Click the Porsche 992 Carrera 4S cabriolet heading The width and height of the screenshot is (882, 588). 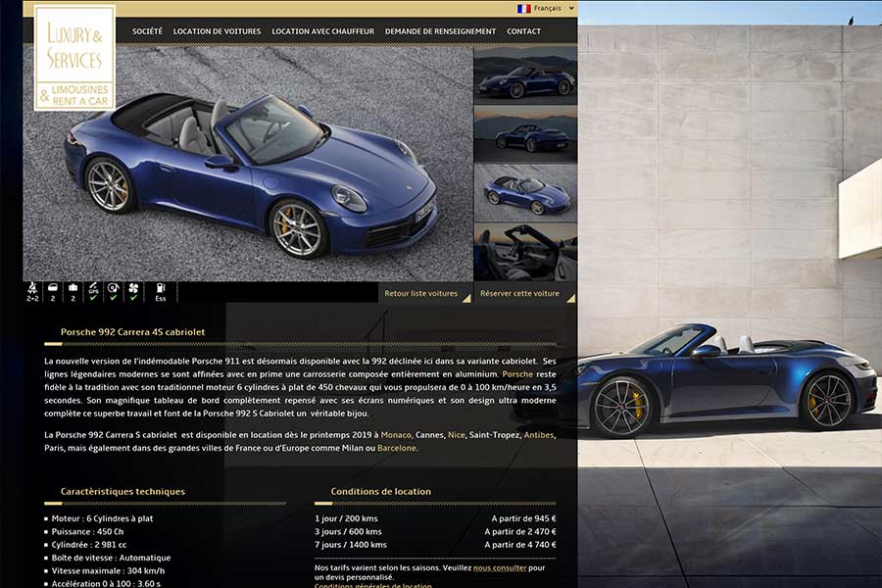tap(132, 332)
